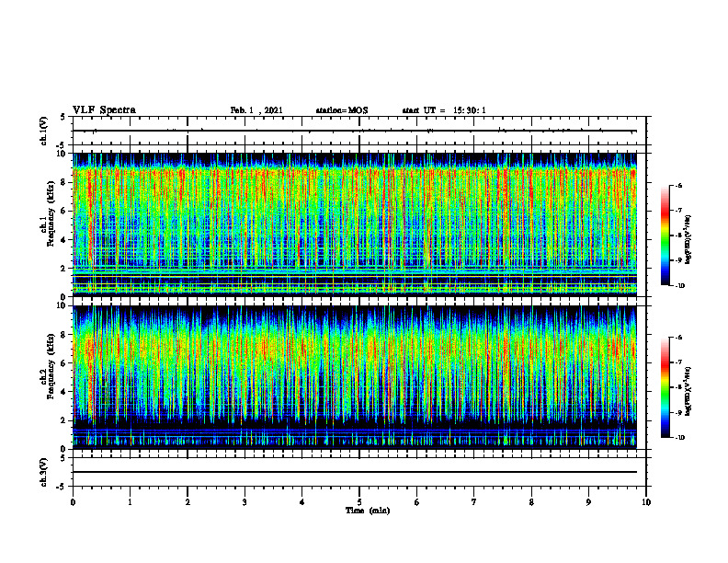Screen dimensions: 728x563
Task: Click the "4" kHz tick on ch.2 frequency axis
Action: click(x=63, y=392)
